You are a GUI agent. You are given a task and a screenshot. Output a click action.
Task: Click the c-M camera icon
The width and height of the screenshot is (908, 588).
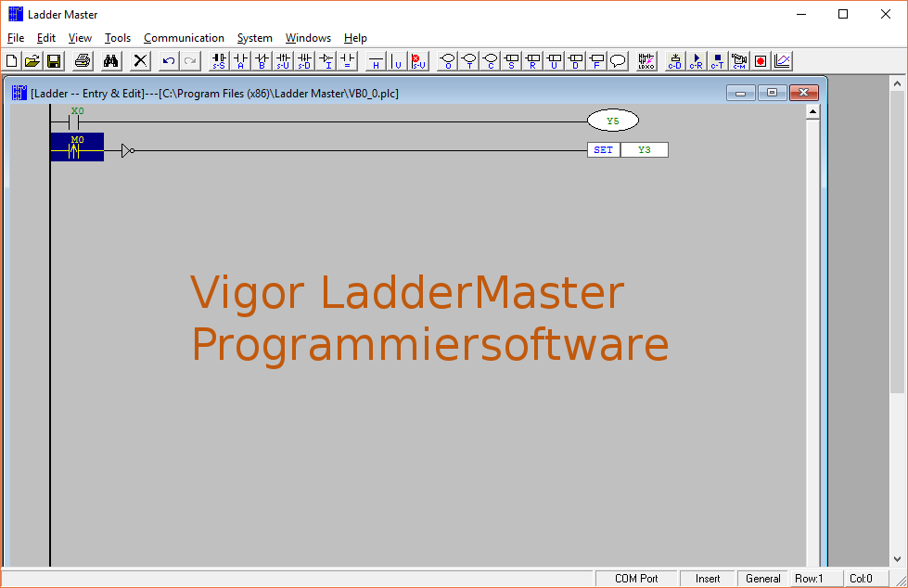pos(739,61)
